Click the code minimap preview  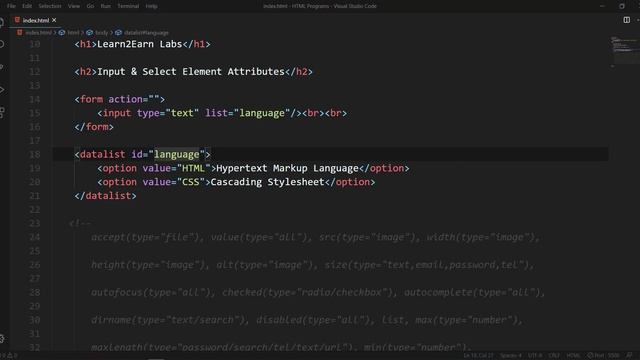pyautogui.click(x=624, y=51)
